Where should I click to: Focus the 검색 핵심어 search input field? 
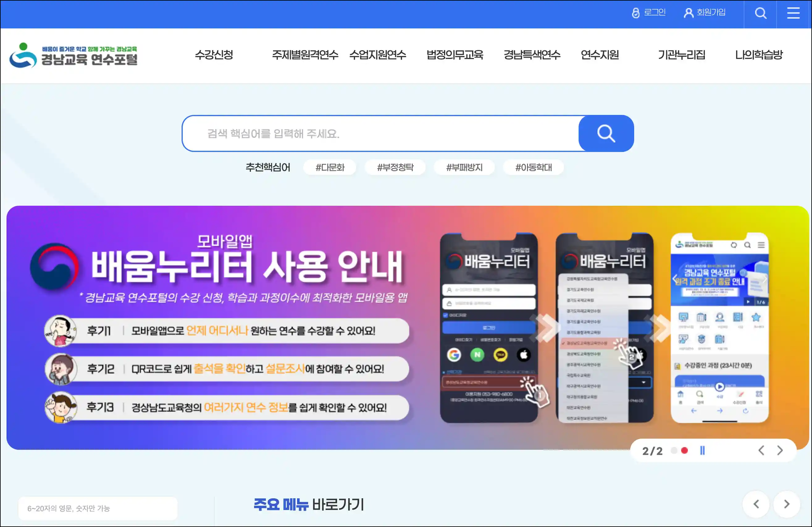380,133
